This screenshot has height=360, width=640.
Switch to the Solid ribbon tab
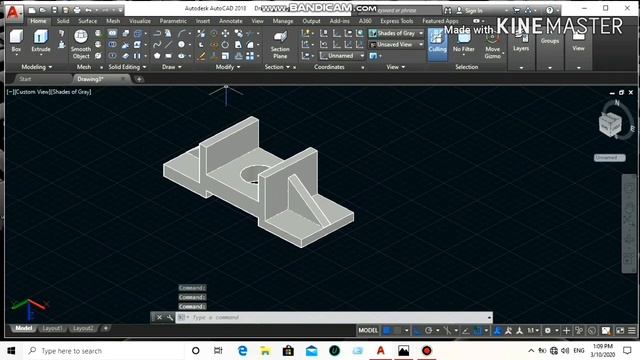pos(63,21)
